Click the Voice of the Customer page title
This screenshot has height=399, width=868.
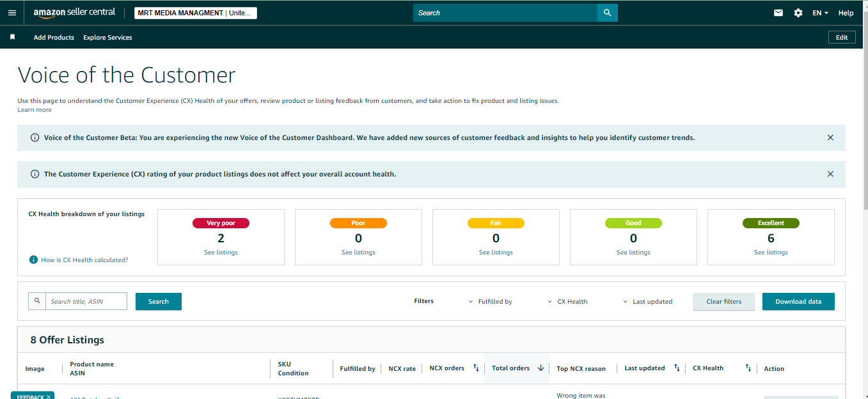click(x=127, y=75)
